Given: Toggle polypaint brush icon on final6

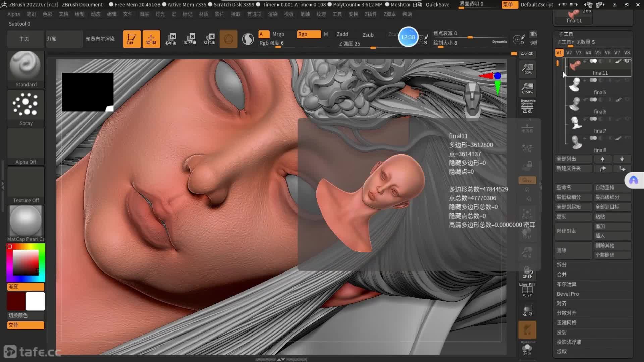Looking at the screenshot, I should pyautogui.click(x=618, y=100).
